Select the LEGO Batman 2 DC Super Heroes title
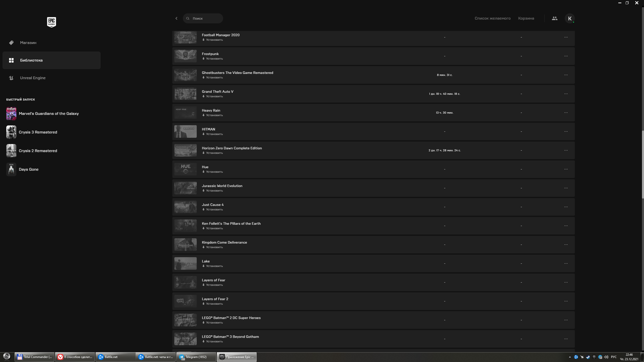The image size is (644, 362). [x=231, y=318]
